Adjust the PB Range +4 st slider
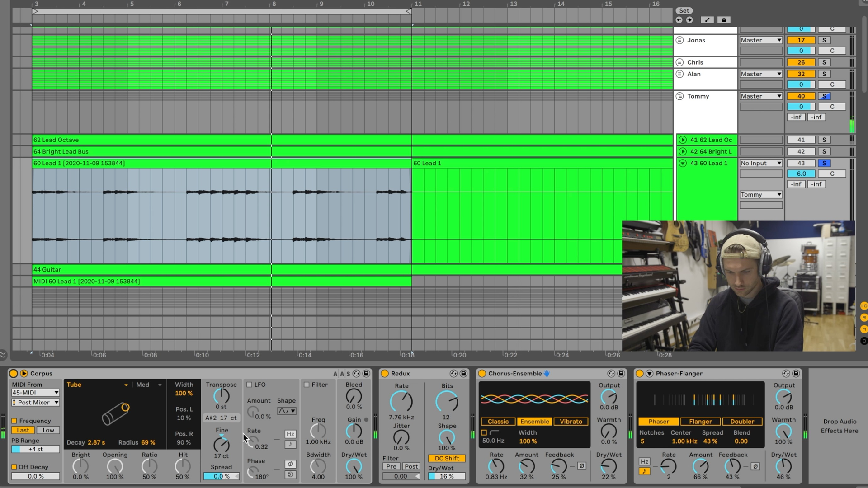This screenshot has width=868, height=488. [35, 450]
